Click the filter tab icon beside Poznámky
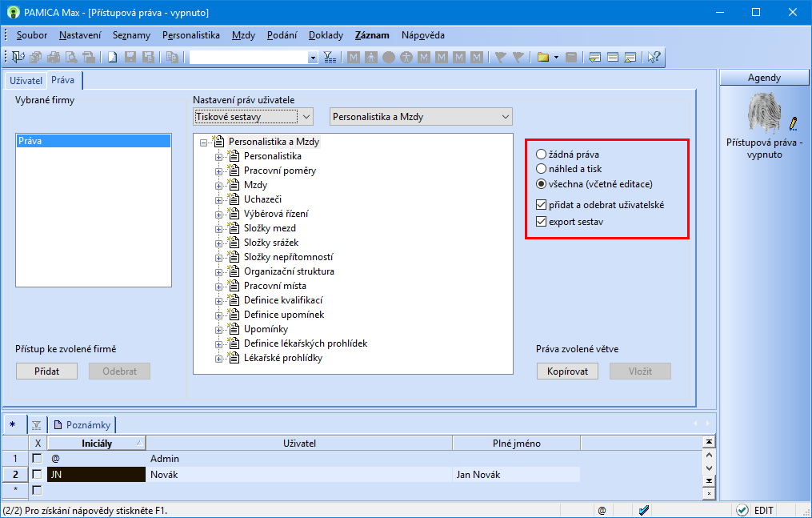Screen dimensions: 812x518 click(36, 425)
